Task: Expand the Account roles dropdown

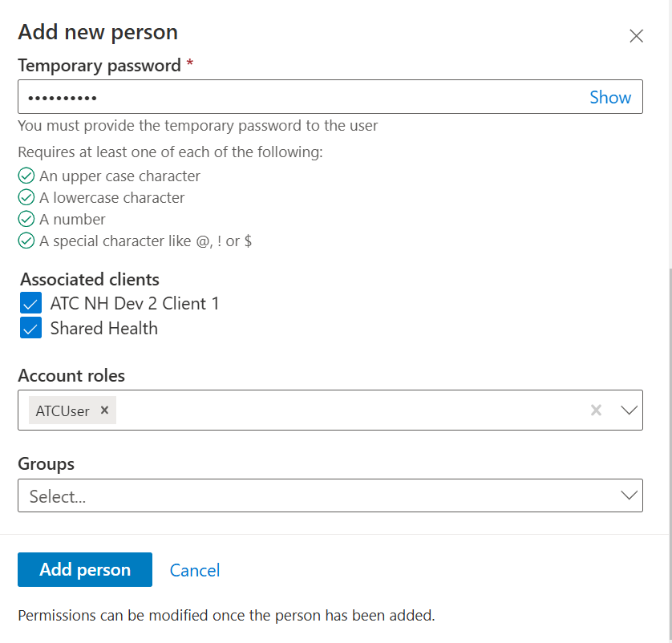Action: pos(629,410)
